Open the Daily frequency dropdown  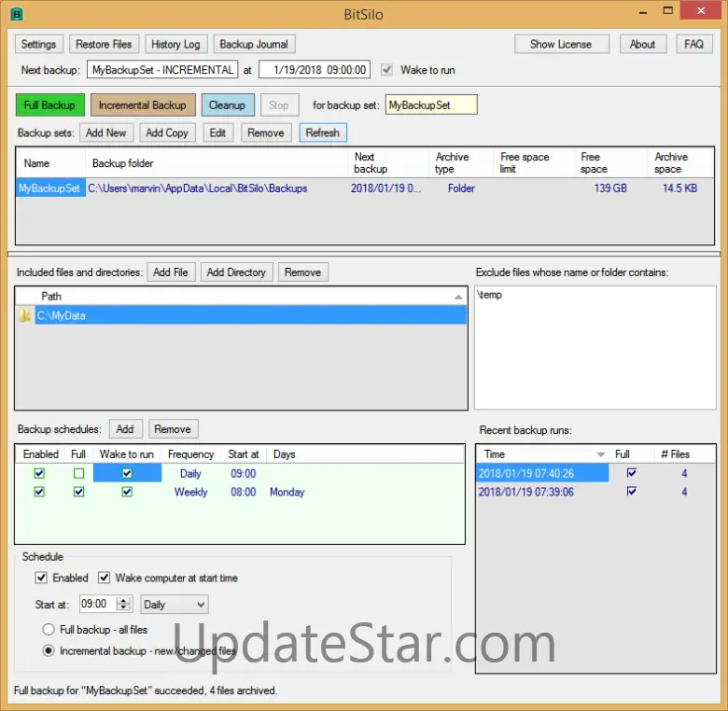click(175, 605)
